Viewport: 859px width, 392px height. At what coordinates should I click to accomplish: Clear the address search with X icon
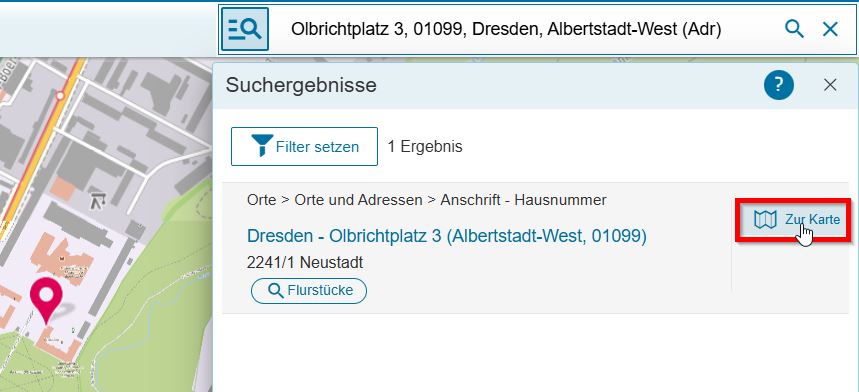(831, 29)
